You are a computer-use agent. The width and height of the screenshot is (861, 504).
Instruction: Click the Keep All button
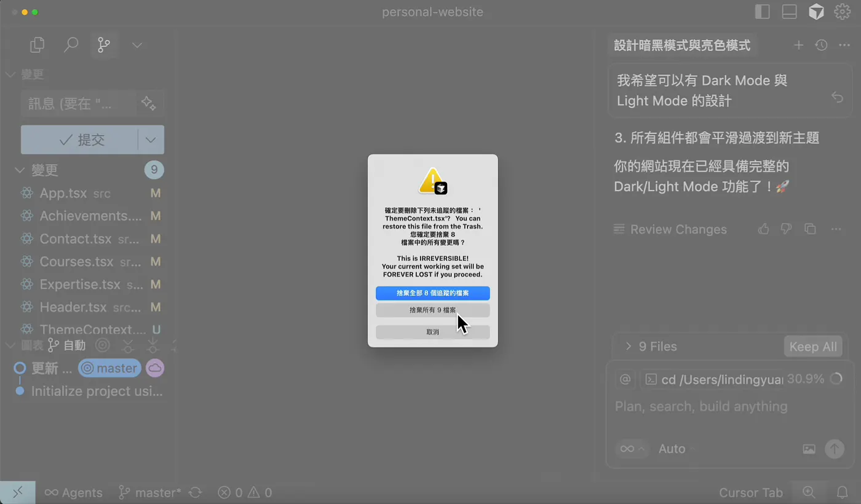(x=813, y=347)
